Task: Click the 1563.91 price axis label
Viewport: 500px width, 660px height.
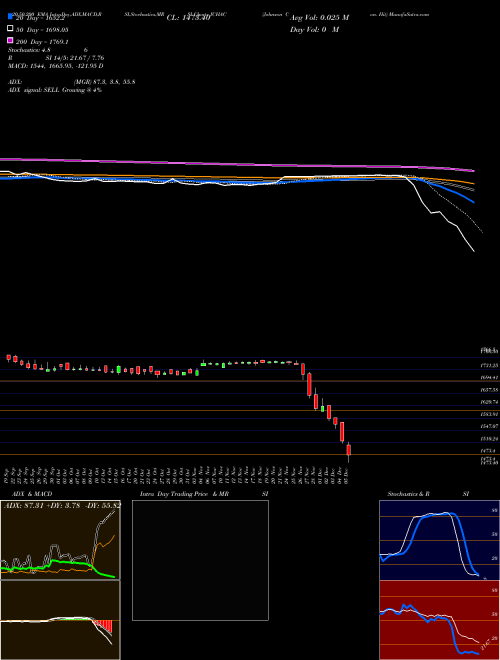Action: click(489, 414)
